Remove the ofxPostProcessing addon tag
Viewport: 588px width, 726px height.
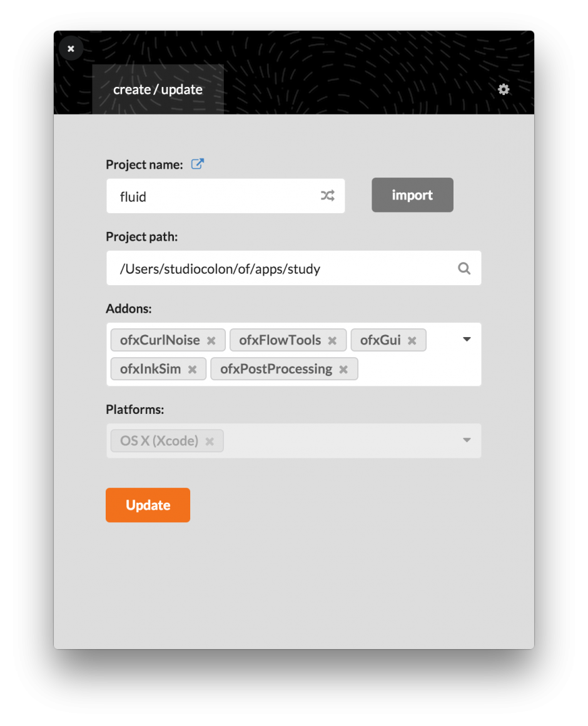tap(343, 369)
